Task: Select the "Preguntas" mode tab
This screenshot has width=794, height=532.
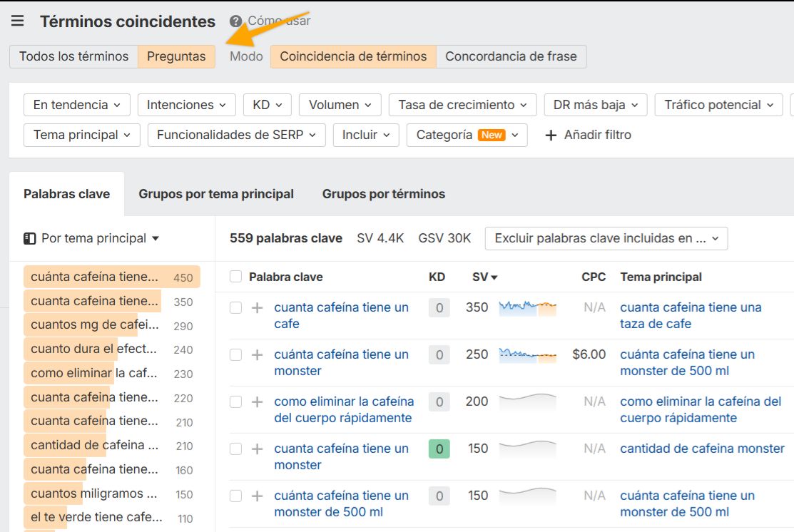Action: (177, 56)
